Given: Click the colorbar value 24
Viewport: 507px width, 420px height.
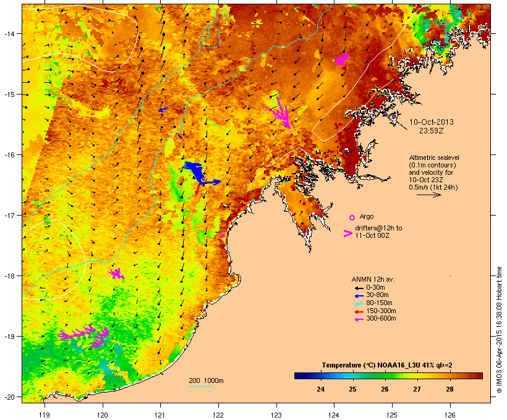Looking at the screenshot, I should pyautogui.click(x=320, y=389).
